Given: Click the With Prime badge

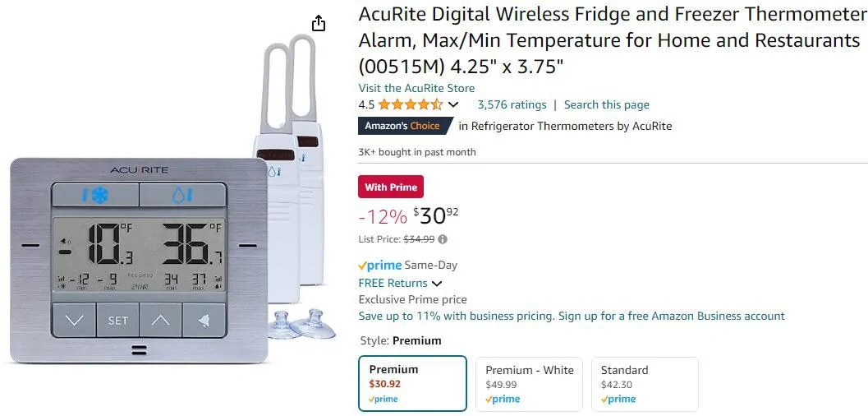Looking at the screenshot, I should point(391,187).
